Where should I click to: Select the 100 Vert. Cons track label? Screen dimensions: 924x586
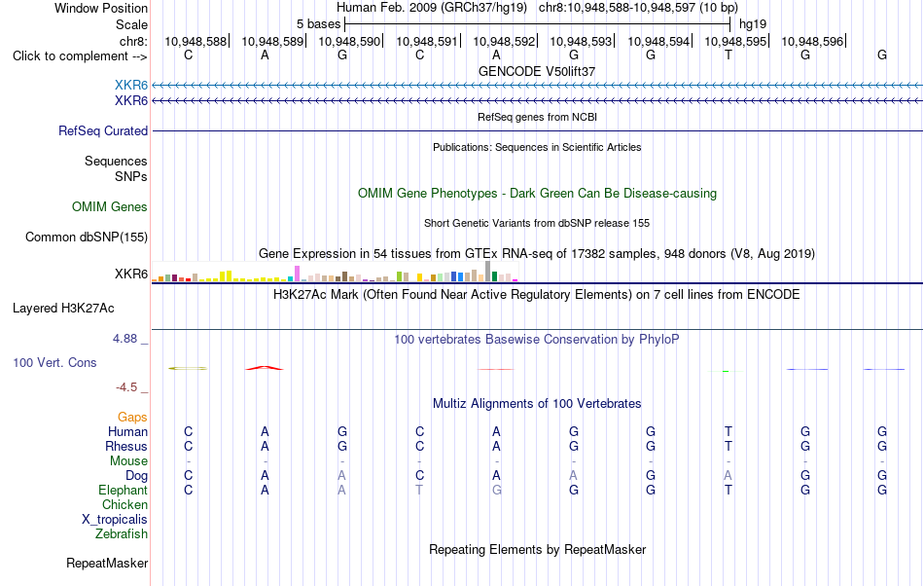pos(54,362)
